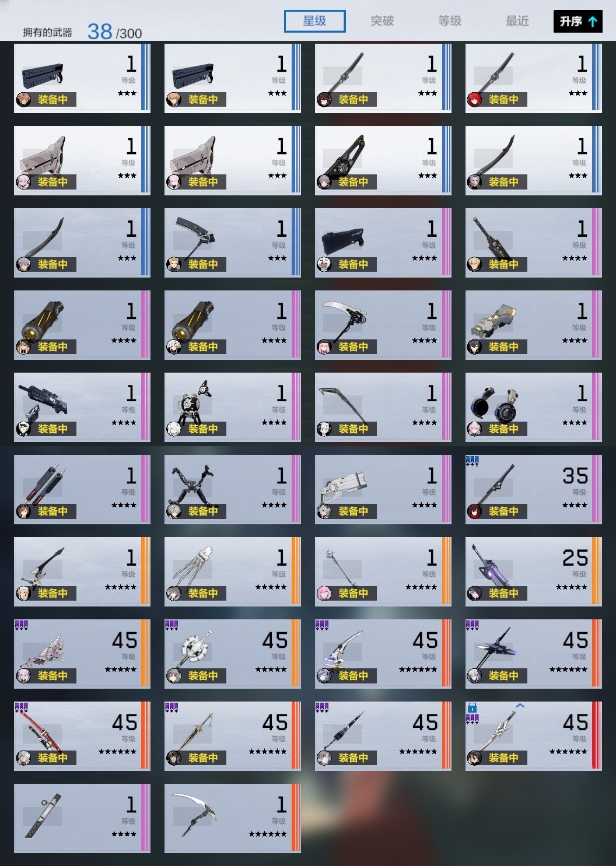
Task: Select the red katana level 45 weapon
Action: click(82, 736)
